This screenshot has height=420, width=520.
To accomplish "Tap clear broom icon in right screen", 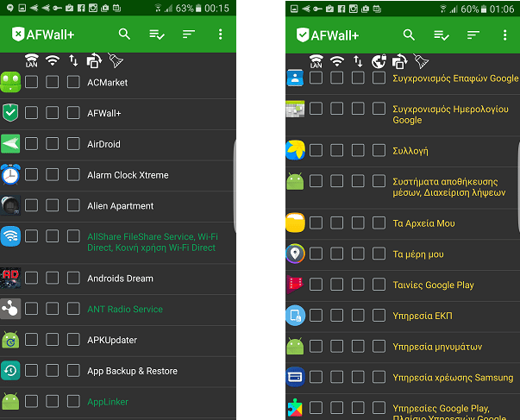I will coord(421,61).
